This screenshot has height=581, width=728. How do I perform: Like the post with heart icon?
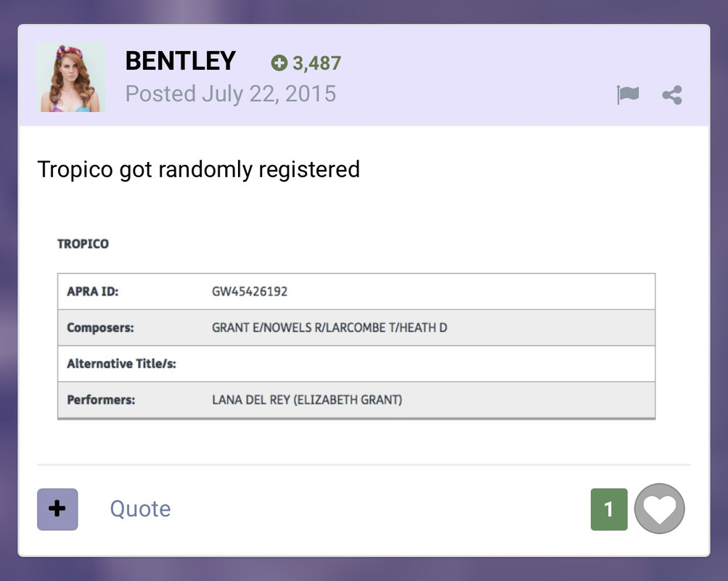click(659, 508)
